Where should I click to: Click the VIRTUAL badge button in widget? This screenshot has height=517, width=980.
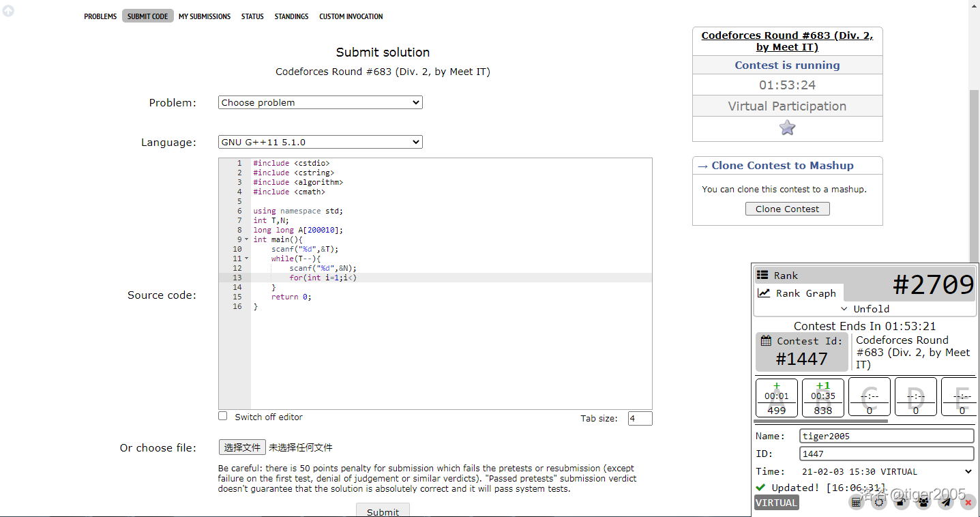(x=776, y=503)
